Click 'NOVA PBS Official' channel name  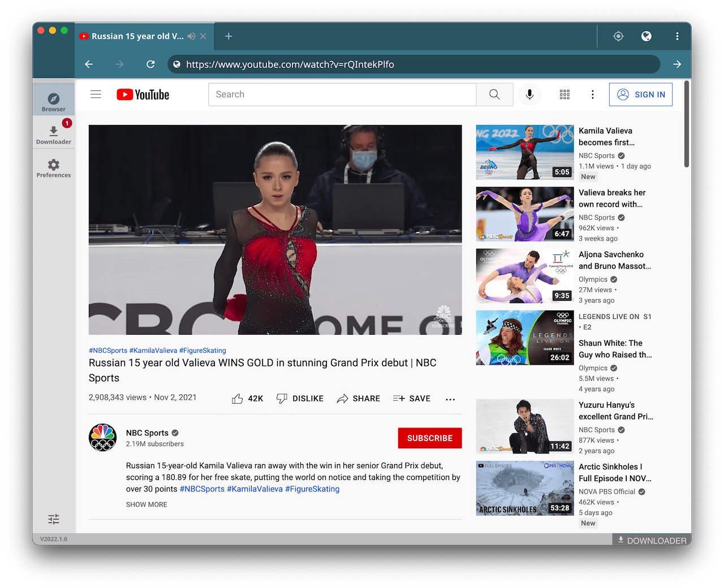pos(607,492)
